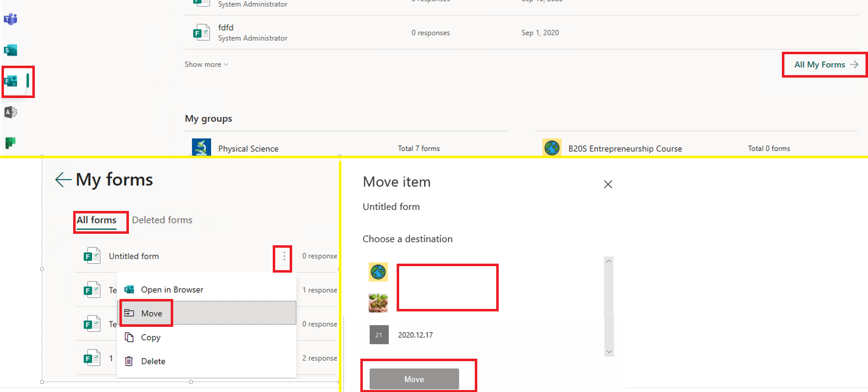
Task: Select the plant seedling destination group
Action: point(378,303)
